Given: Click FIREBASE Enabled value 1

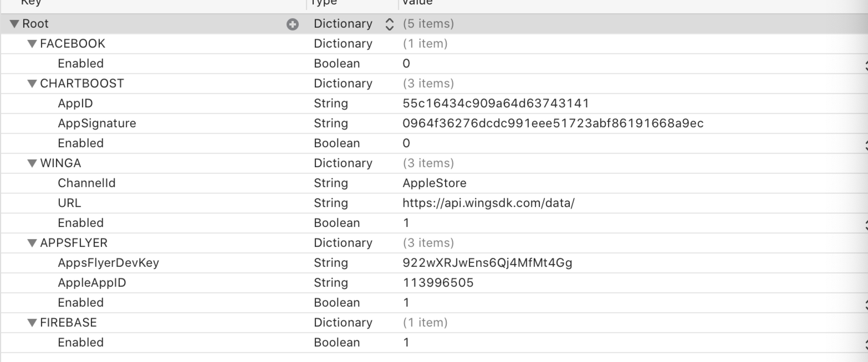Looking at the screenshot, I should point(406,342).
